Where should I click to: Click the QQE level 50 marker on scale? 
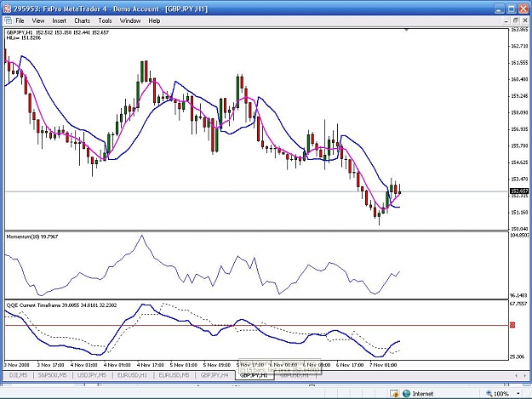512,325
